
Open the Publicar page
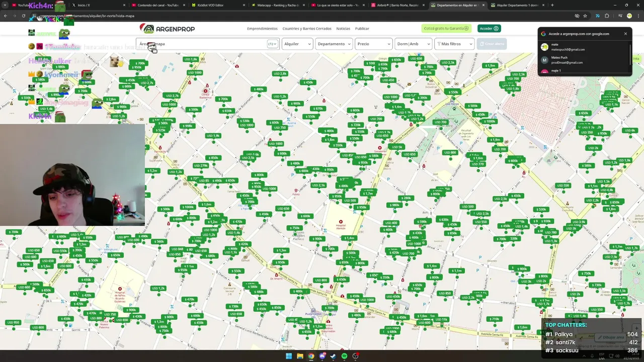tap(362, 29)
